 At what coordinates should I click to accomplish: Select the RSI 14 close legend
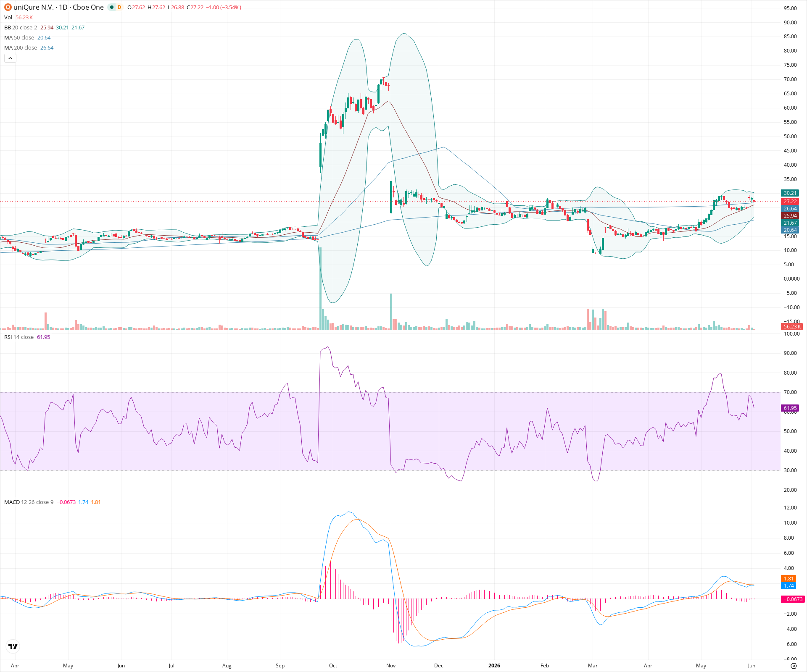click(x=19, y=337)
